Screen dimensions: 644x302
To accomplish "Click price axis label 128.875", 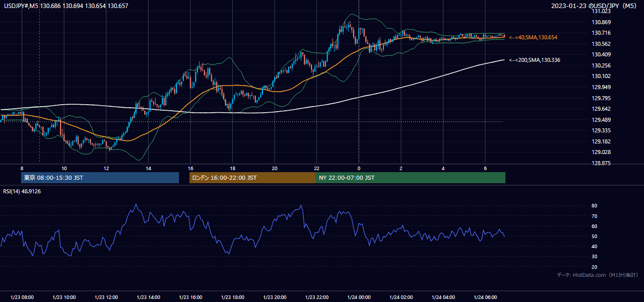I will coord(601,163).
